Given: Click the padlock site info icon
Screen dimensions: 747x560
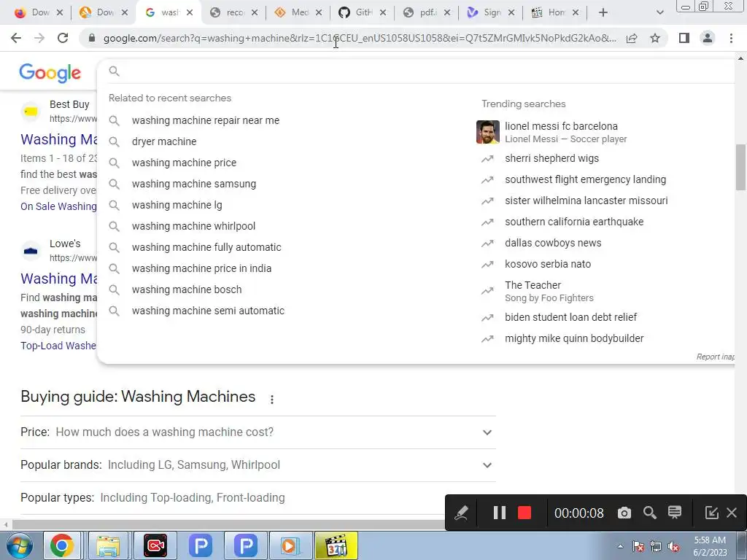Looking at the screenshot, I should tap(92, 38).
